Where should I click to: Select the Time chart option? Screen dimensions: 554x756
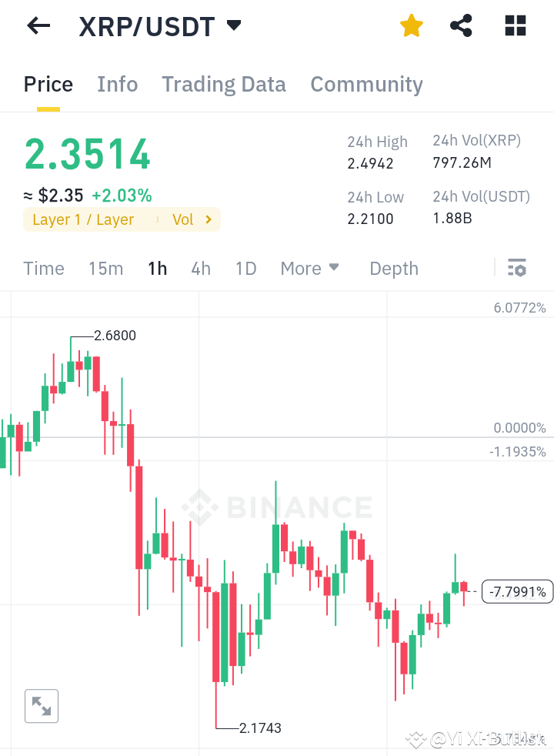43,269
